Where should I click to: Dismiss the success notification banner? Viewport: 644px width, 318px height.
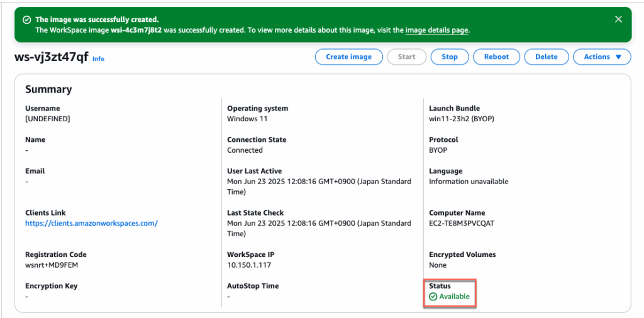618,19
